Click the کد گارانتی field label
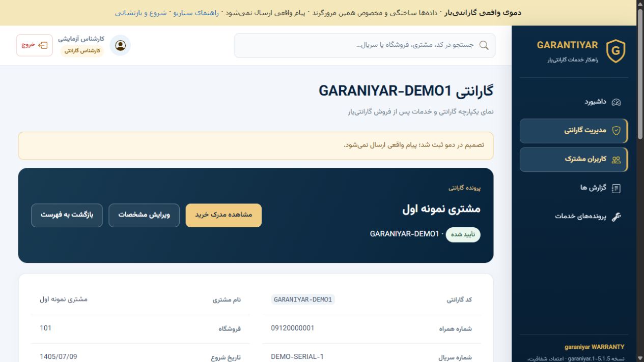 (459, 300)
